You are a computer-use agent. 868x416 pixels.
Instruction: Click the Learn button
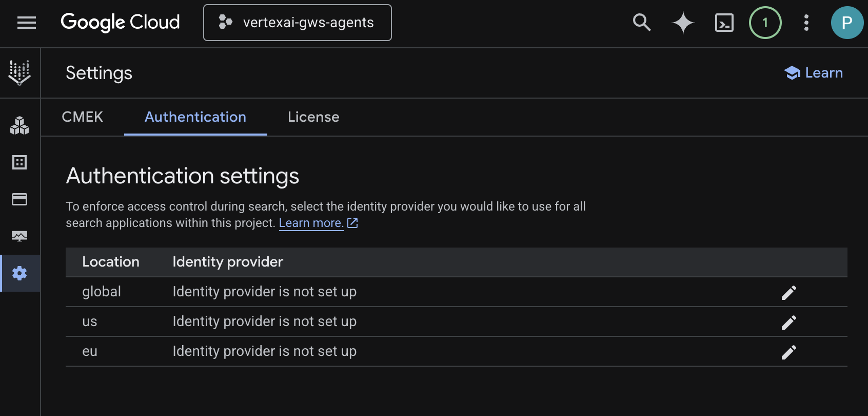pos(814,73)
